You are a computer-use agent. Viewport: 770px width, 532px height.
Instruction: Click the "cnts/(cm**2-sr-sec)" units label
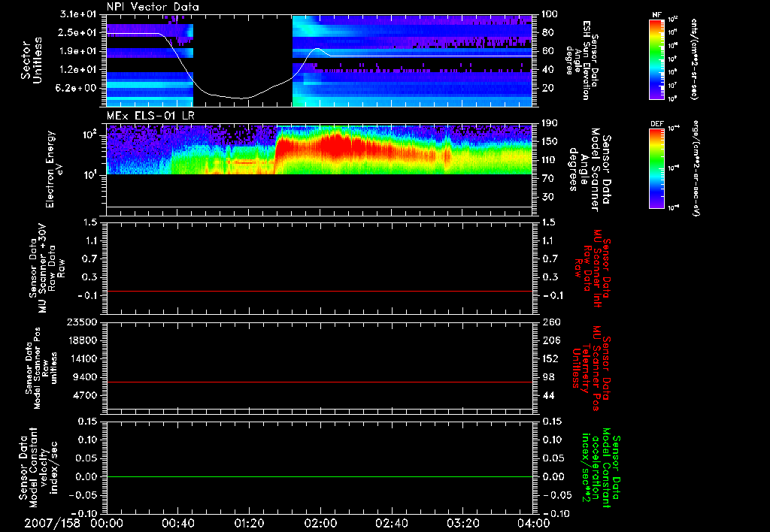pos(694,59)
